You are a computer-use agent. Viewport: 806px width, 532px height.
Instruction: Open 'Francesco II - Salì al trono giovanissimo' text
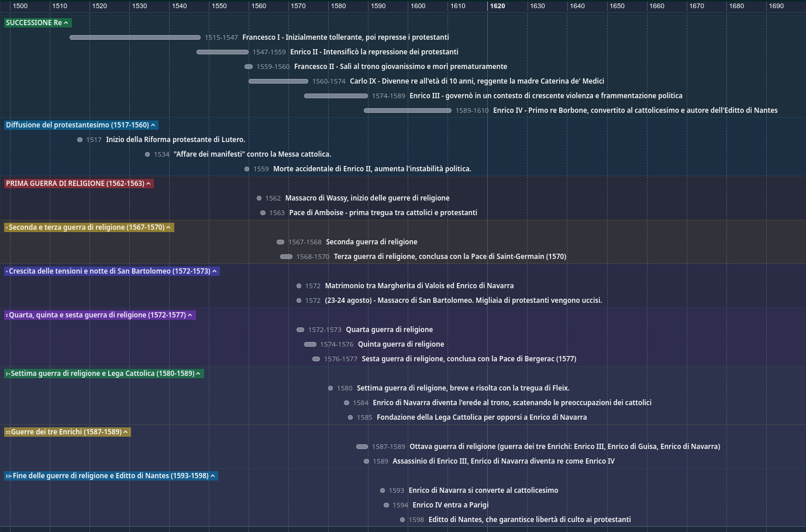[401, 67]
